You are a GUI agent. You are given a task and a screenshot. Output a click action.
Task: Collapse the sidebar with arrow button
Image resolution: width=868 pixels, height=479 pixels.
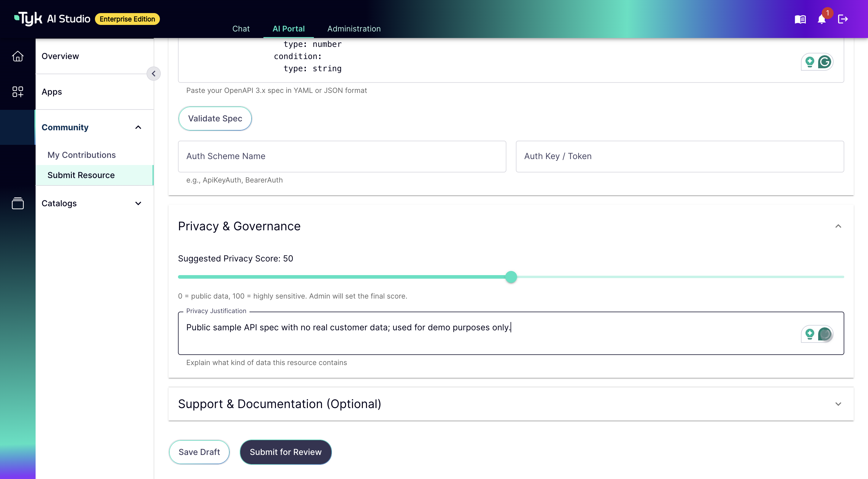coord(154,74)
